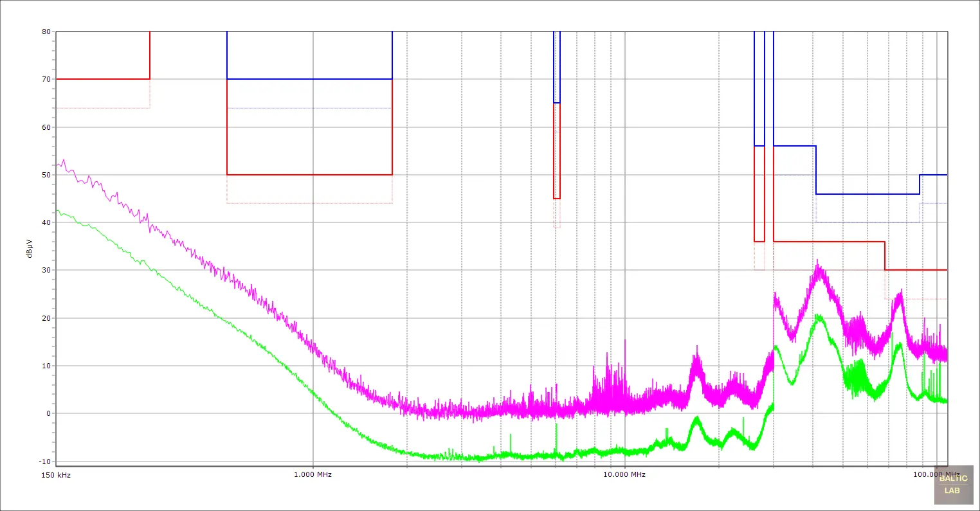
Task: Click the red limit line at 30 dBµV
Action: [916, 270]
